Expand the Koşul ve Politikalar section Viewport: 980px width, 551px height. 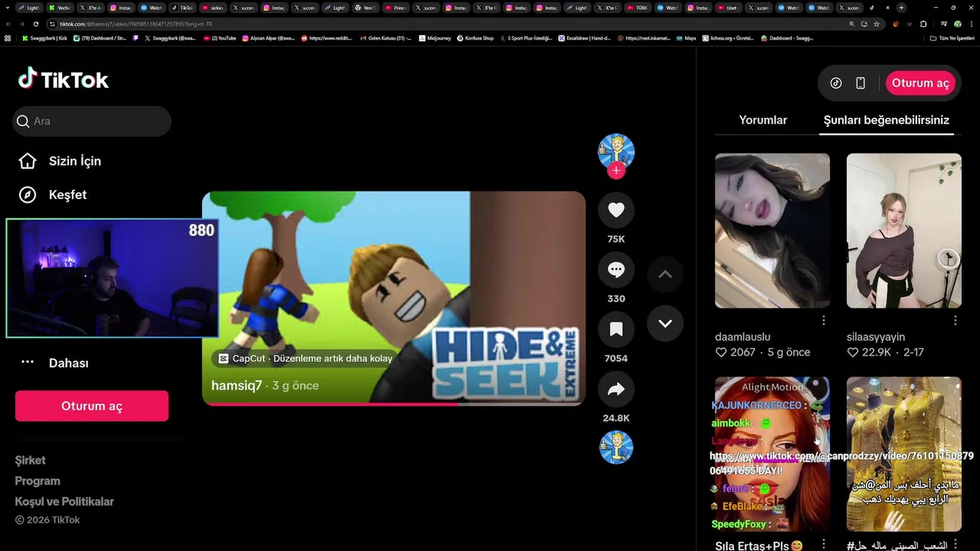pos(64,501)
